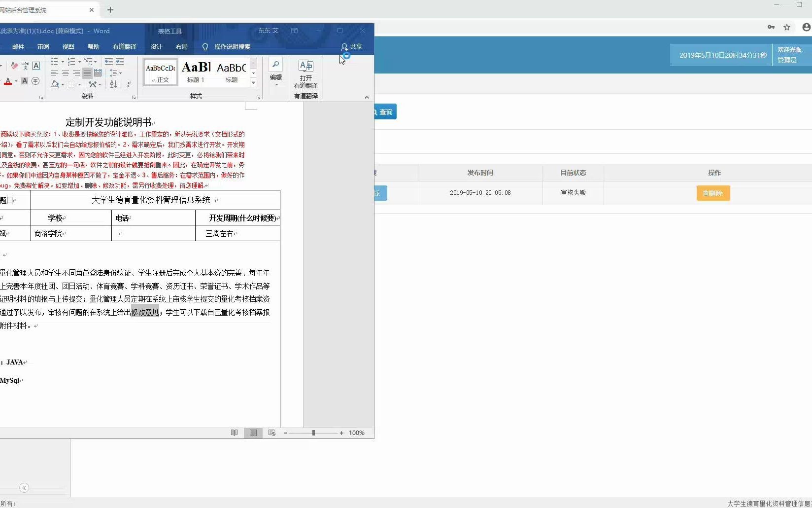Open a new browser tab

click(110, 10)
